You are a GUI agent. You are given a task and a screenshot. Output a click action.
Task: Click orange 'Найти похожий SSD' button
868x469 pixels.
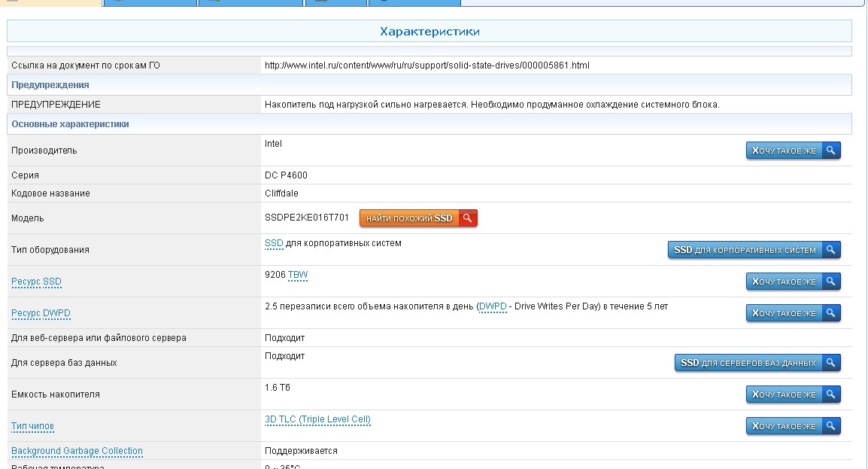click(418, 218)
